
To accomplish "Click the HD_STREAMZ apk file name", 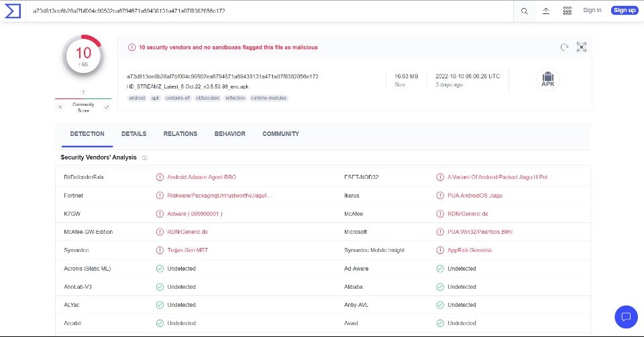I will coord(187,86).
